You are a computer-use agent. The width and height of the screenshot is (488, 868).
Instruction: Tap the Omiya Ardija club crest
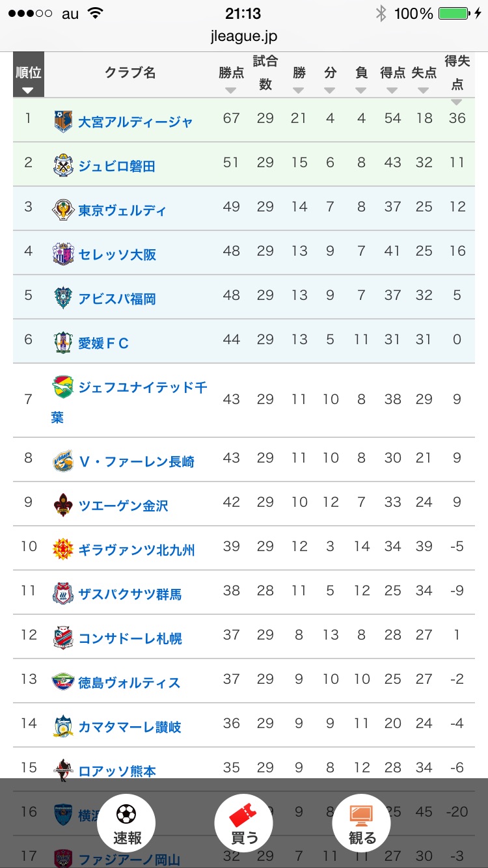[63, 121]
